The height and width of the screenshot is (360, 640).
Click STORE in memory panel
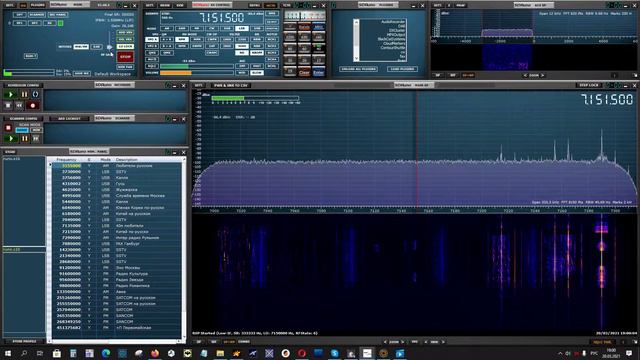(x=10, y=152)
